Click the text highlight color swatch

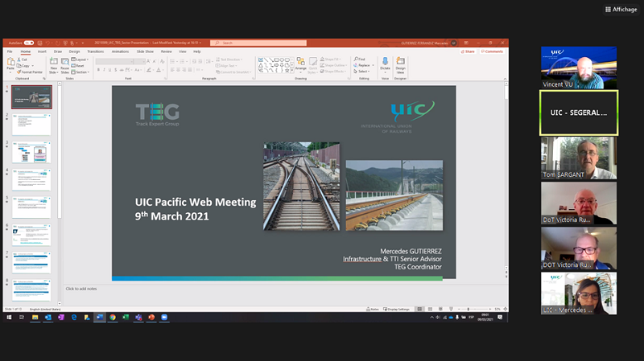coord(149,70)
